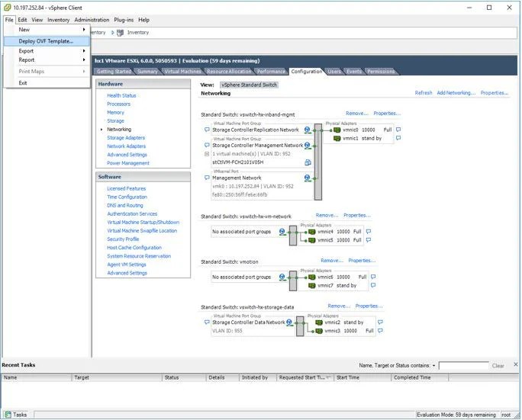Screen dimensions: 522x420
Task: Open info bubble next to vmnic3
Action: click(380, 331)
